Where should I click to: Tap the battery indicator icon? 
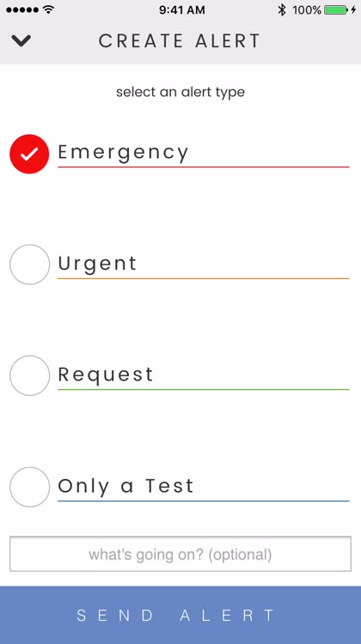tap(336, 9)
